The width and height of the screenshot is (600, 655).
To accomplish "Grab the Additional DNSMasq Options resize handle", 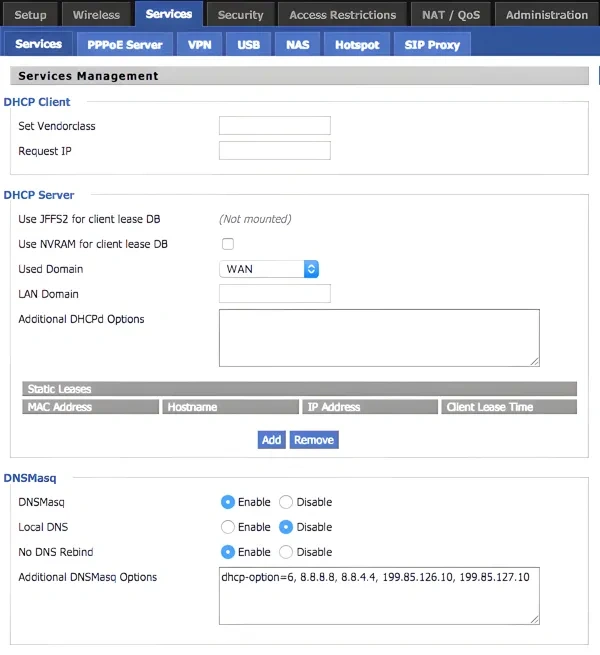I will (535, 620).
